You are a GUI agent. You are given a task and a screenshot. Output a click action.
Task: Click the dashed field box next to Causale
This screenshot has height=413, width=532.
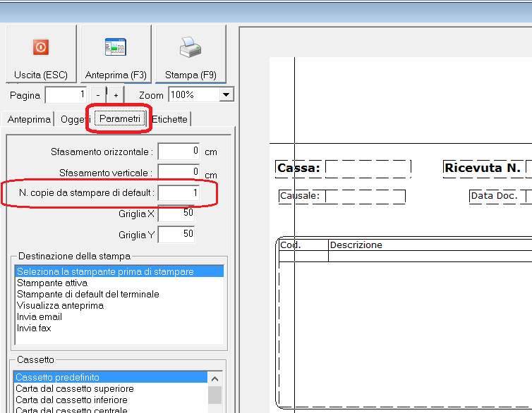365,197
